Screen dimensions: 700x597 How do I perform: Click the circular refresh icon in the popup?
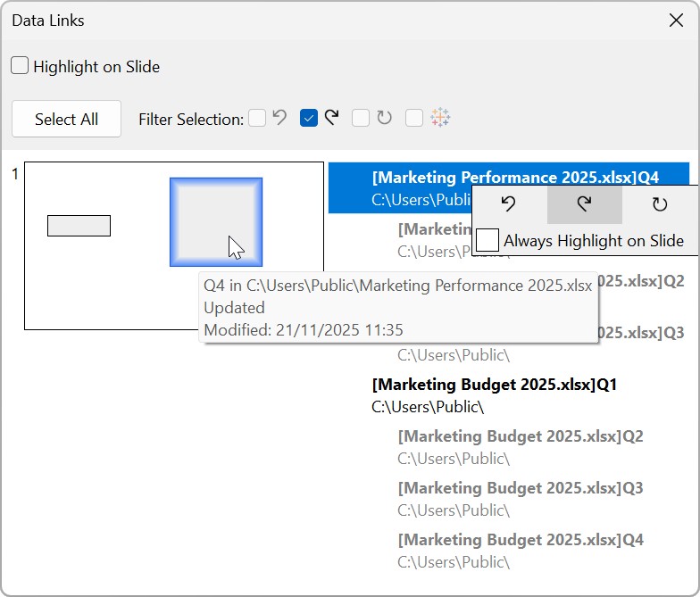[660, 204]
